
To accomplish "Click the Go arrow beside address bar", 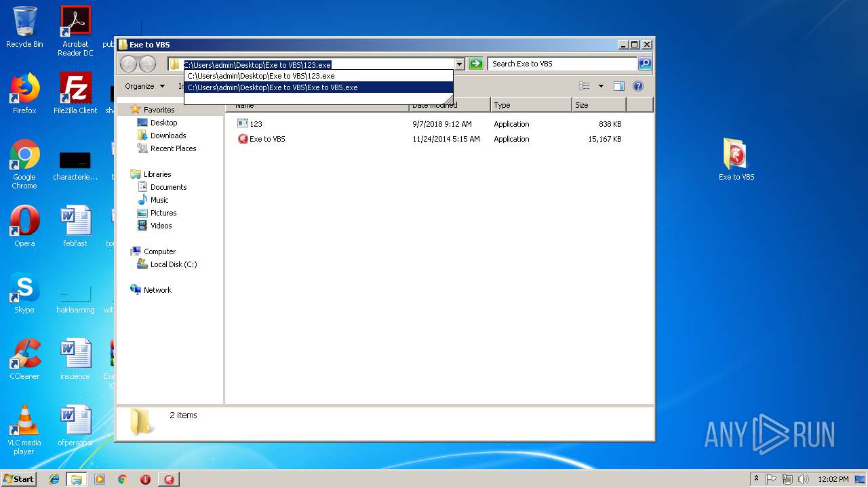I will (x=476, y=64).
